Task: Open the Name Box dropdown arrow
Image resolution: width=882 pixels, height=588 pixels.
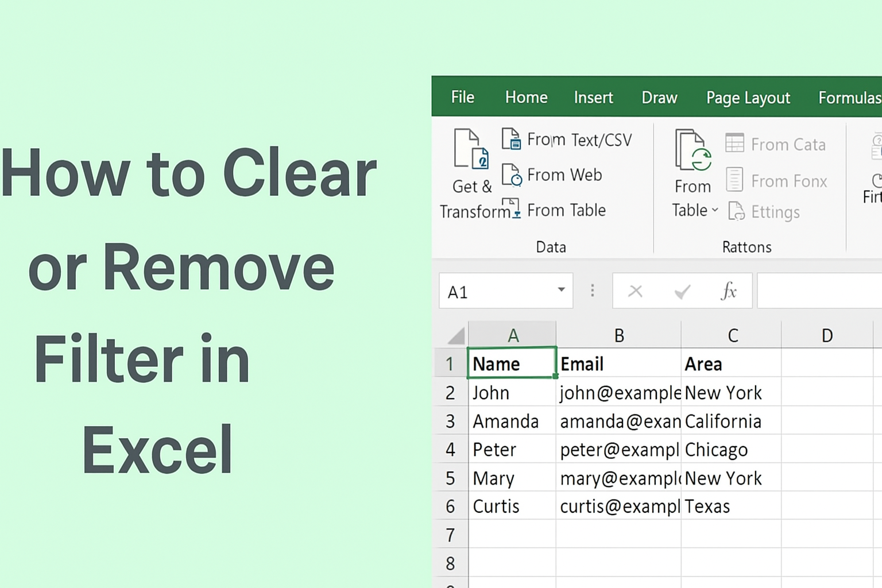Action: (561, 291)
